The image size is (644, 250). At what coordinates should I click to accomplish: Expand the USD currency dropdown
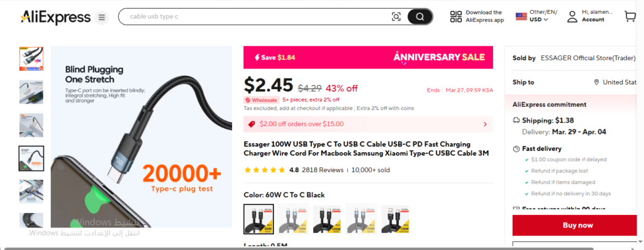[x=538, y=19]
